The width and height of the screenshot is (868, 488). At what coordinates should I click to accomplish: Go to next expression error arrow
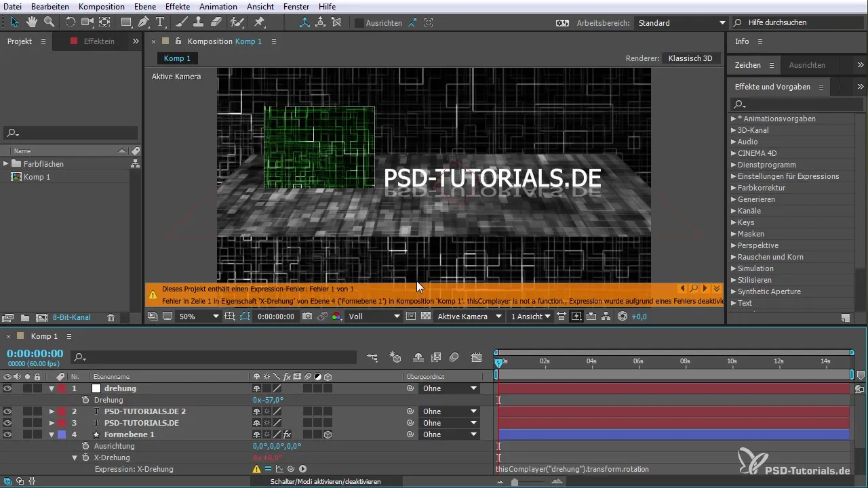705,288
